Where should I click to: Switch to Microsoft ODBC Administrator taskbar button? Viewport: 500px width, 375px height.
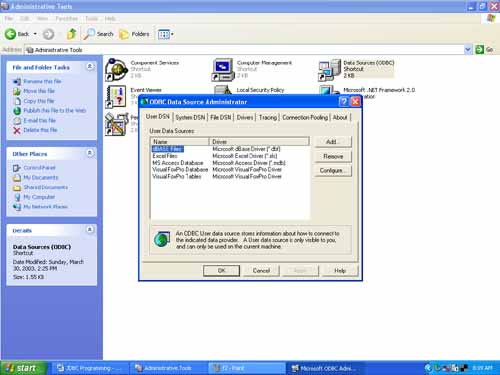[325, 368]
